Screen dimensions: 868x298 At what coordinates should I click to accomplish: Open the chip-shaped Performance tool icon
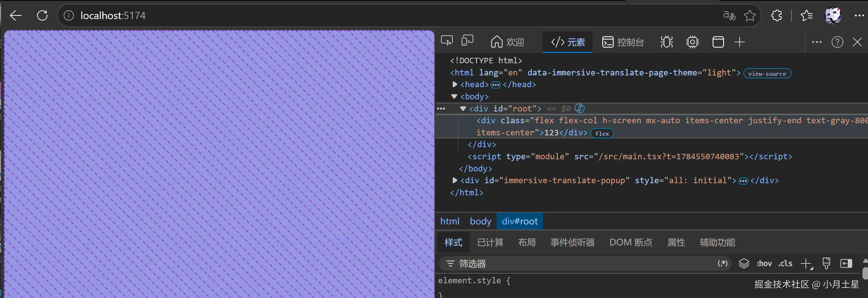point(693,42)
